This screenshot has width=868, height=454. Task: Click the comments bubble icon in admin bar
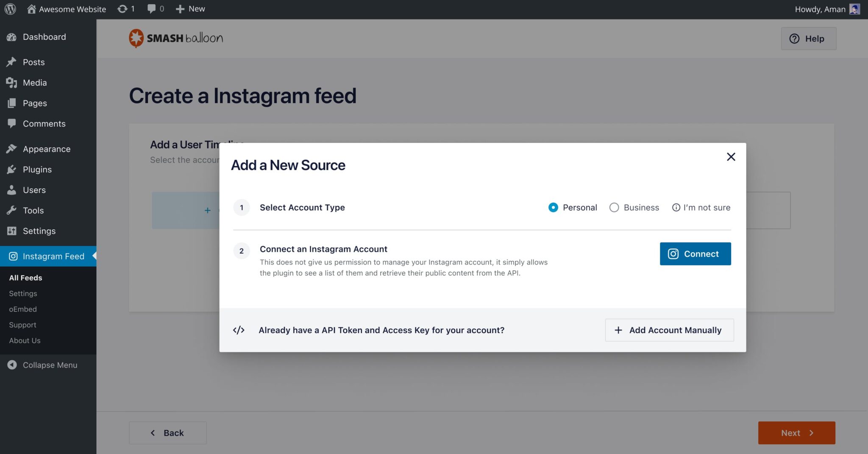click(x=151, y=9)
